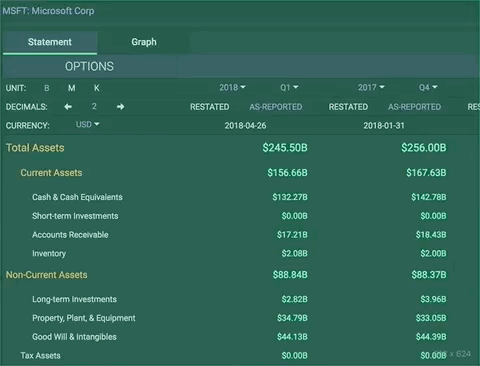
Task: Select AS-REPORTED for the 2018 Q1 column
Action: pyautogui.click(x=276, y=107)
